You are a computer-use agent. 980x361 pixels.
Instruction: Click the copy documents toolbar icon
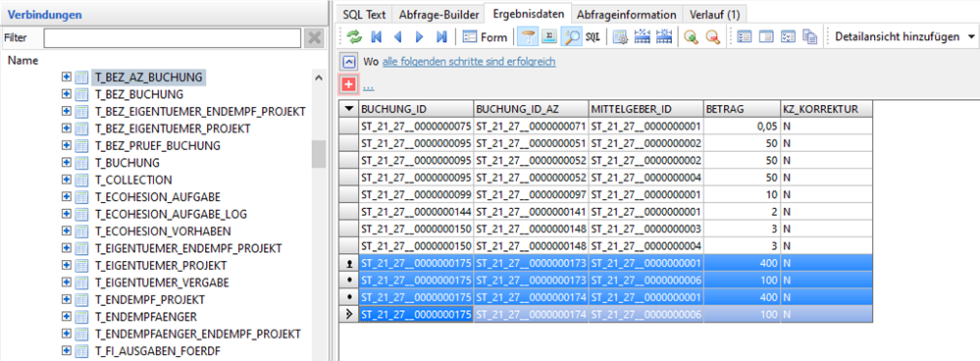pyautogui.click(x=810, y=37)
